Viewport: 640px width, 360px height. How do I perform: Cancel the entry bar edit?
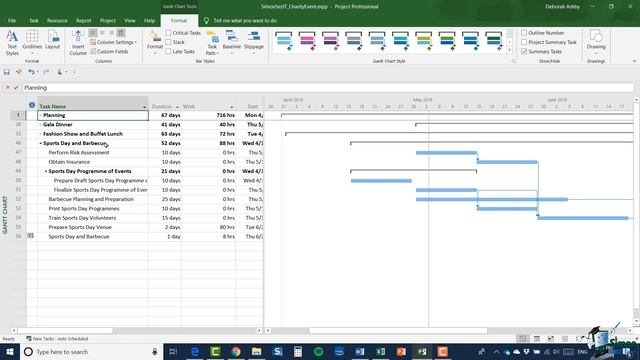pos(7,87)
